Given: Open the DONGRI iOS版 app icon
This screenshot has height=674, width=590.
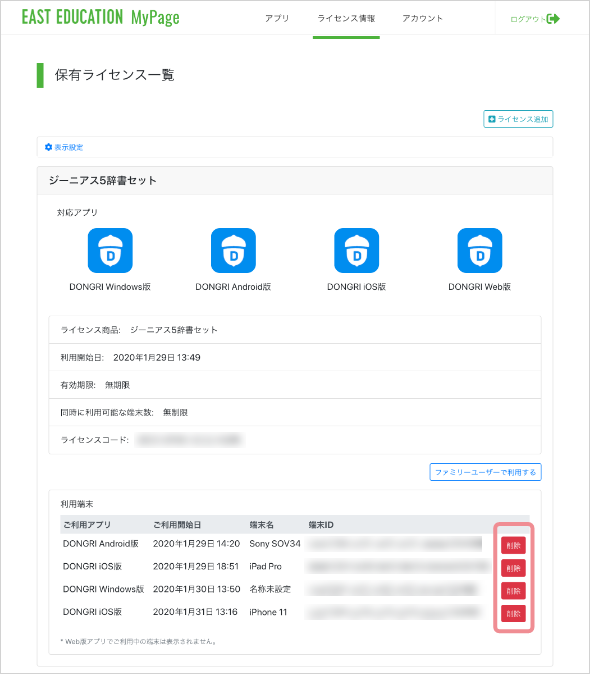Looking at the screenshot, I should tap(357, 251).
